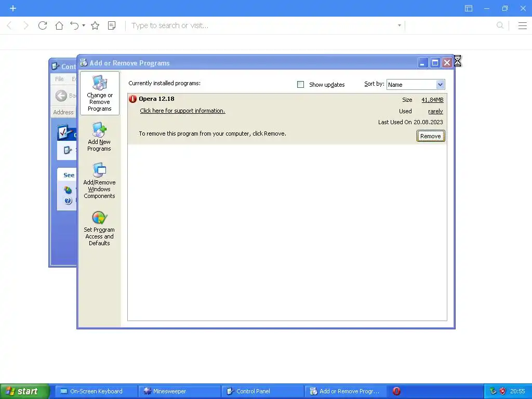
Task: Click Back arrow in Control Panel window
Action: coord(61,96)
